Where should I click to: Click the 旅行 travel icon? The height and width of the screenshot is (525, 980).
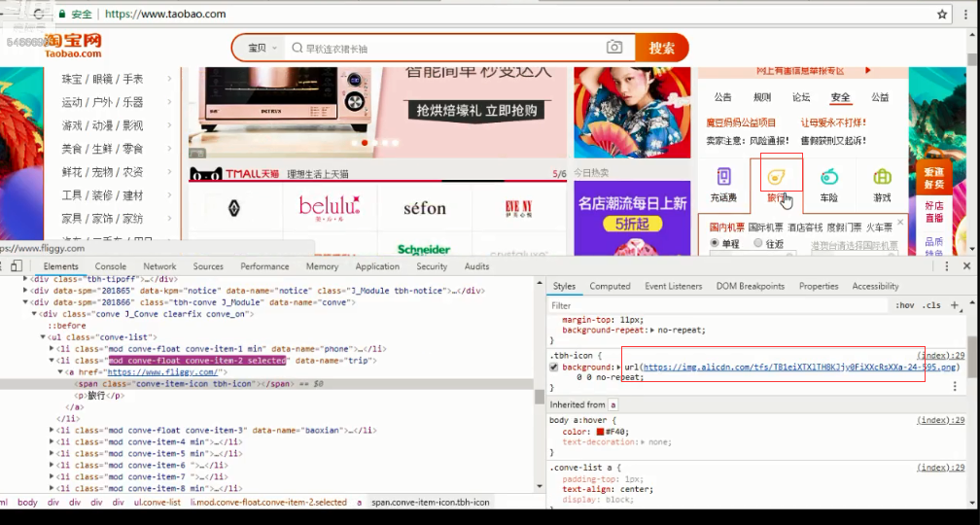click(x=776, y=178)
